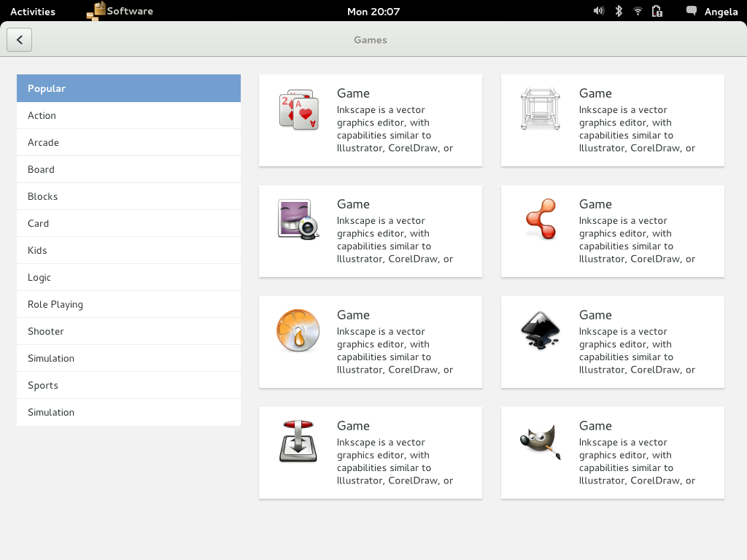Click the red molecule game icon
Image resolution: width=747 pixels, height=560 pixels.
click(540, 219)
